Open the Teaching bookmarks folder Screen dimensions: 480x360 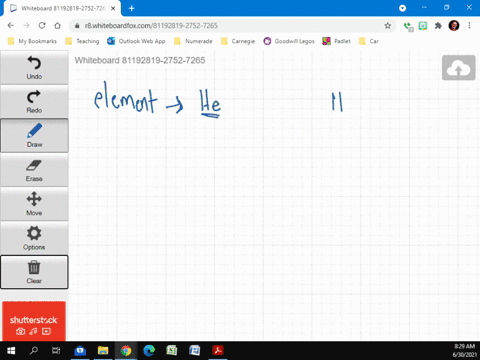tap(82, 41)
